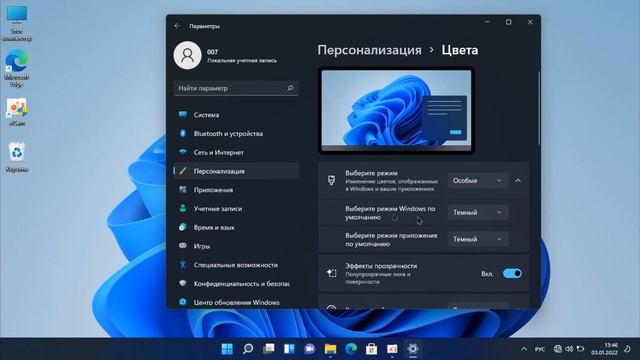Collapse the Выберите режим section chevron
The width and height of the screenshot is (640, 360).
point(518,180)
